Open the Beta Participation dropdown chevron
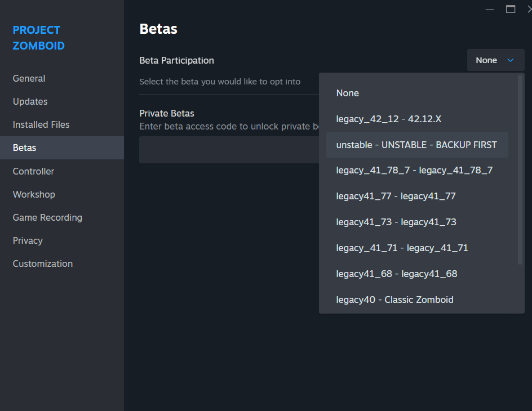Viewport: 532px width, 411px height. (511, 60)
